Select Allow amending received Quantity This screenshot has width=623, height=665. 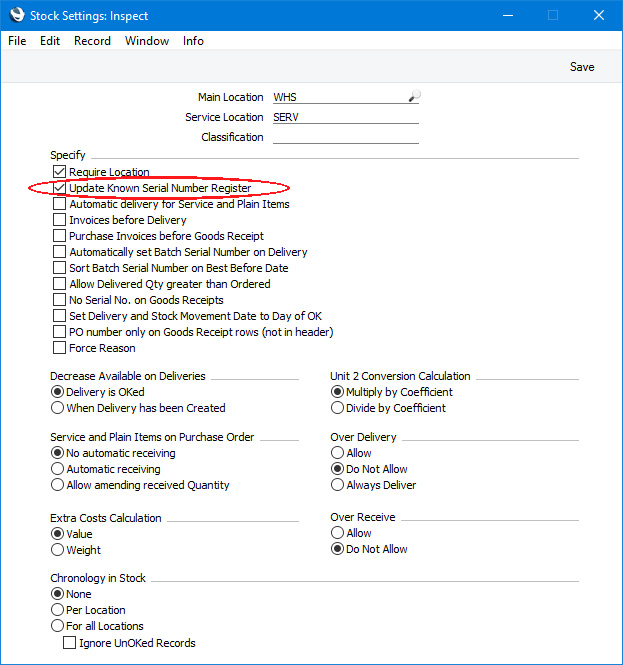57,485
